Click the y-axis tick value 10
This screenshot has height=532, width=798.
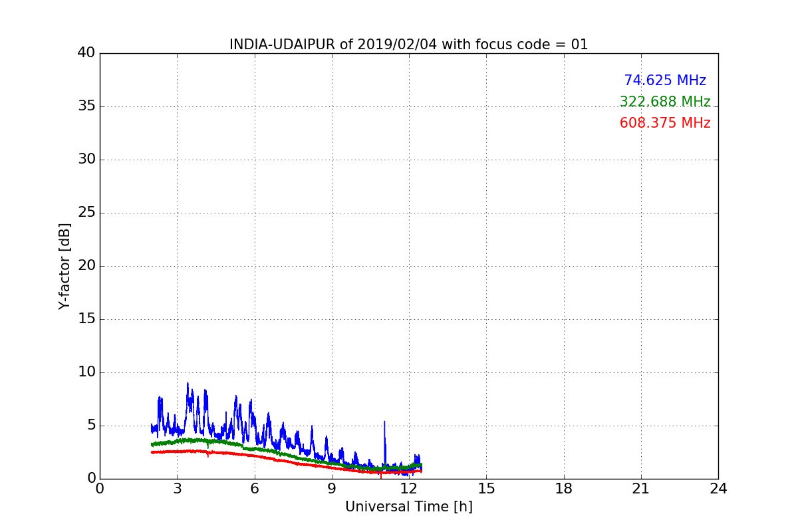click(x=86, y=372)
